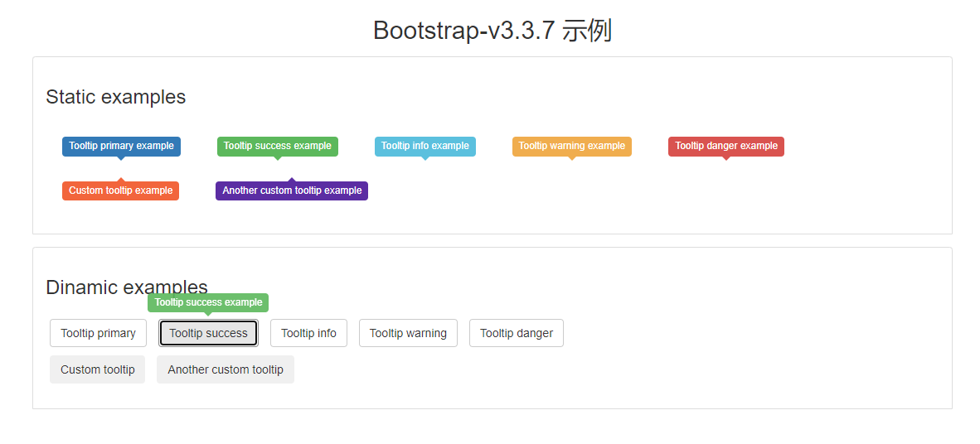Click the light blue Tooltip info example
The width and height of the screenshot is (980, 444).
[425, 146]
